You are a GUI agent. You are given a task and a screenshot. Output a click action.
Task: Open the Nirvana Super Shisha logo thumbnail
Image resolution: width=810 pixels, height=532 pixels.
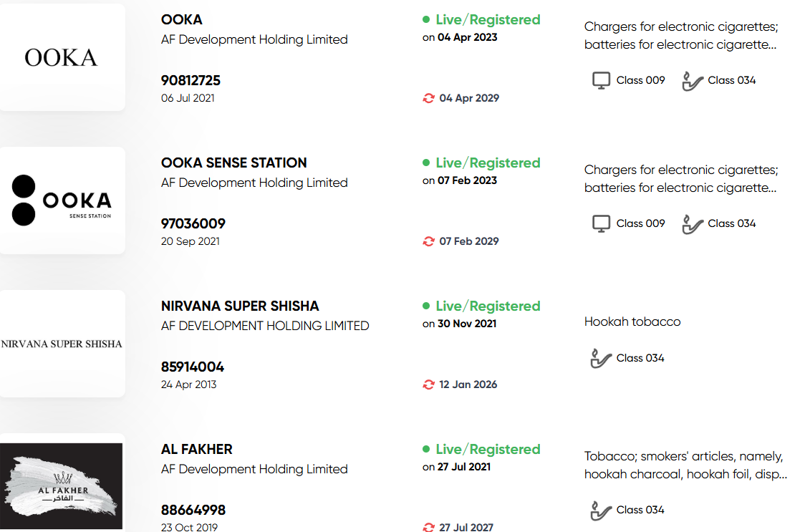click(62, 344)
